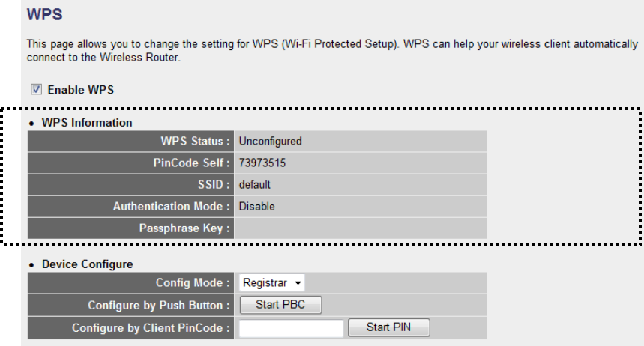Click the Config Mode label
The width and height of the screenshot is (644, 346).
(193, 283)
